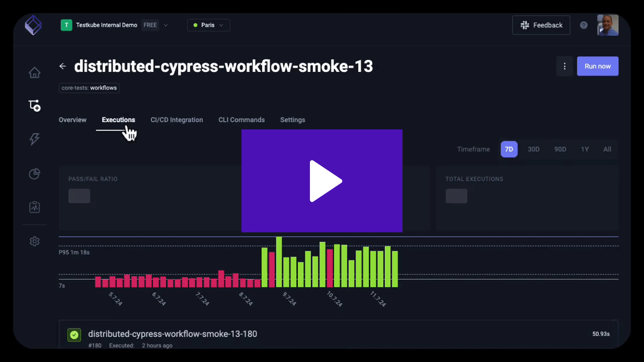Switch to the CI/CD Integration tab

[x=176, y=120]
